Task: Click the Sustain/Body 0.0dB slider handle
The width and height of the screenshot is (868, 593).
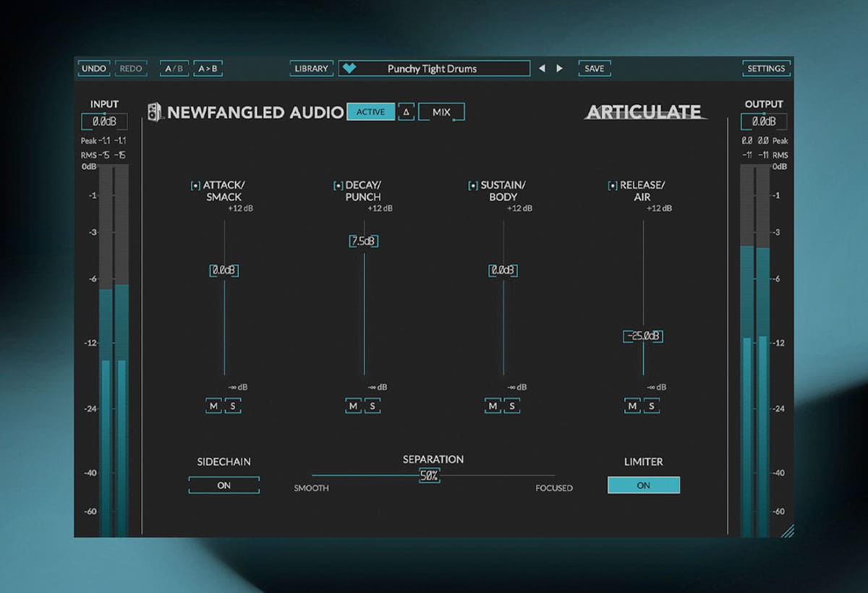Action: pyautogui.click(x=503, y=270)
